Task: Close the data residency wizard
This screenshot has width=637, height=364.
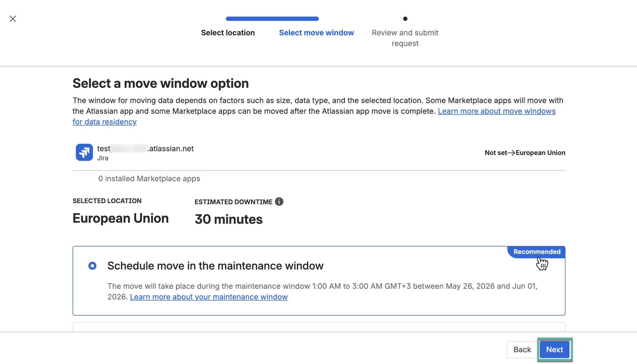Action: (13, 19)
